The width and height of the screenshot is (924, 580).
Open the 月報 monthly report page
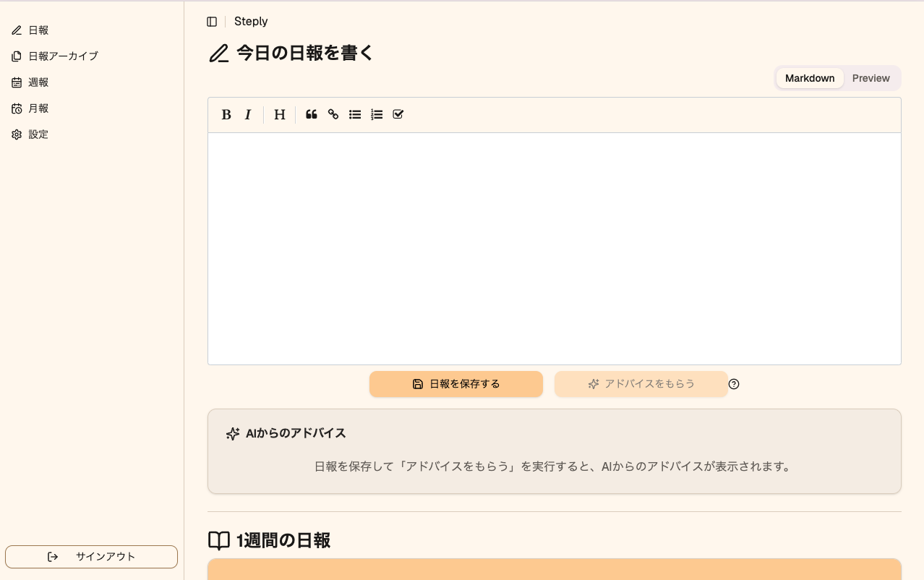[x=38, y=108]
